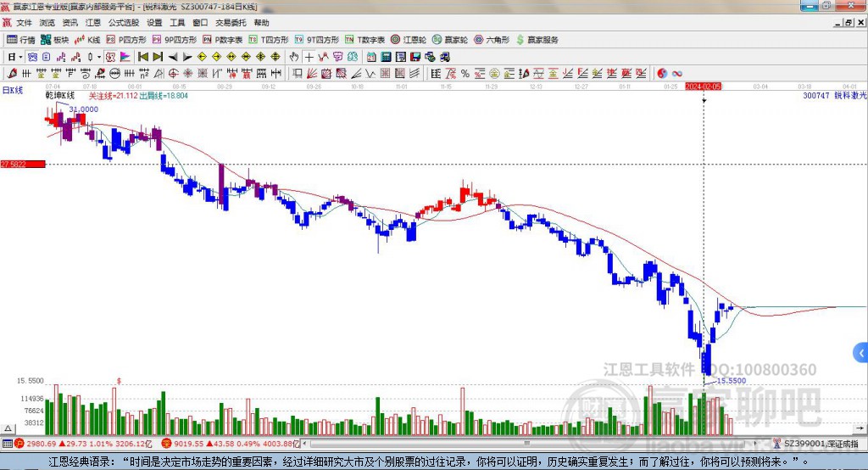This screenshot has width=868, height=470.
Task: Click the infinity loop icon
Action: [x=676, y=73]
